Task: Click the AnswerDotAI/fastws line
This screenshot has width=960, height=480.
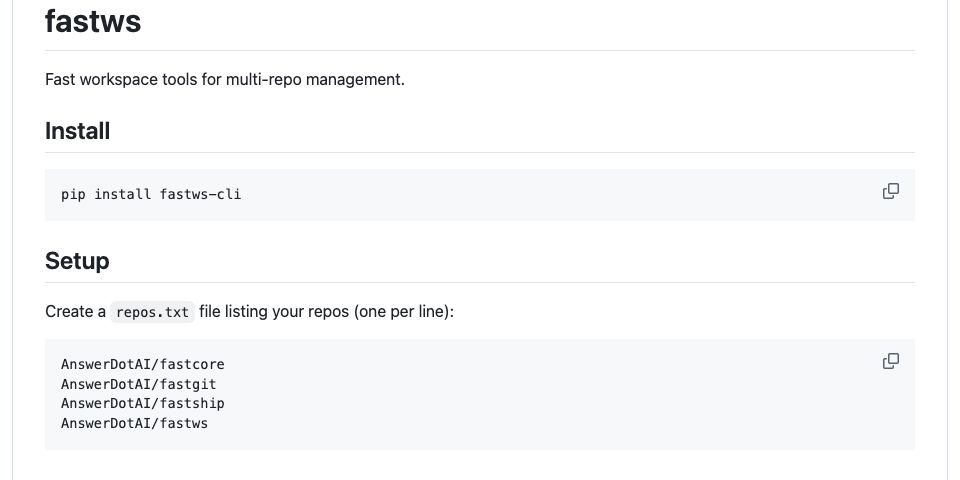Action: coord(135,423)
